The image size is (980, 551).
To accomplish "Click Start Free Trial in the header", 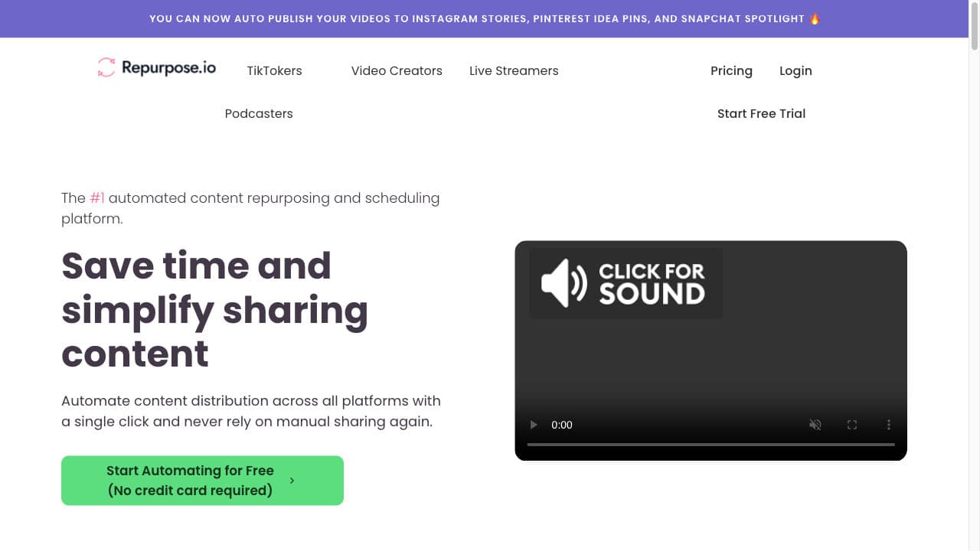I will point(761,113).
